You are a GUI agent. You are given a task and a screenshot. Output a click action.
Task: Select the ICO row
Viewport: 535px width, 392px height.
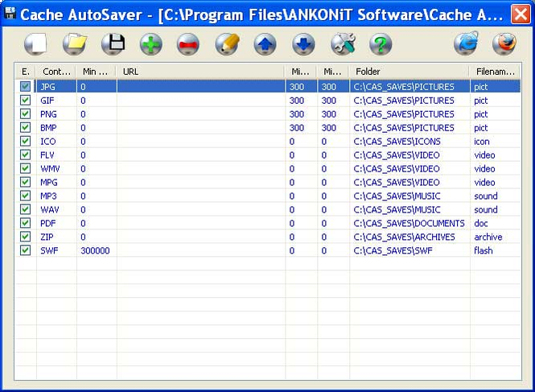click(268, 142)
